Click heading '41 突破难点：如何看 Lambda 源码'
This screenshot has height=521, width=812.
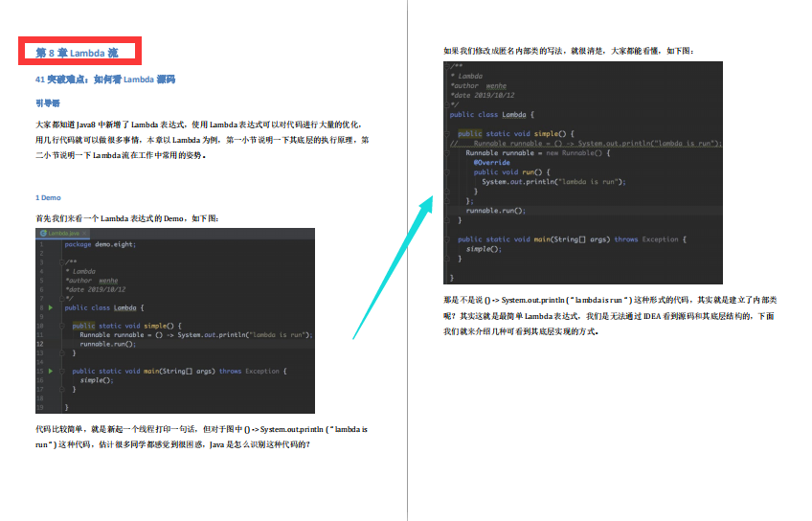pyautogui.click(x=105, y=79)
